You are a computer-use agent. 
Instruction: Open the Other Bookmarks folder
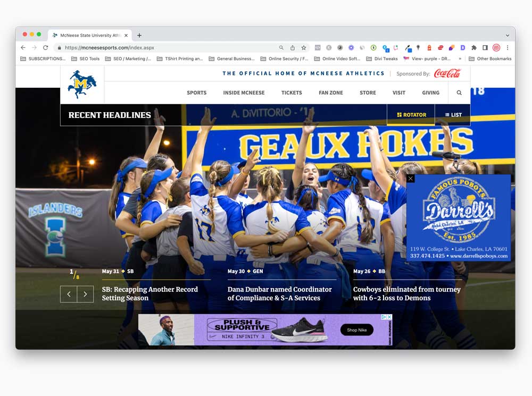(490, 58)
